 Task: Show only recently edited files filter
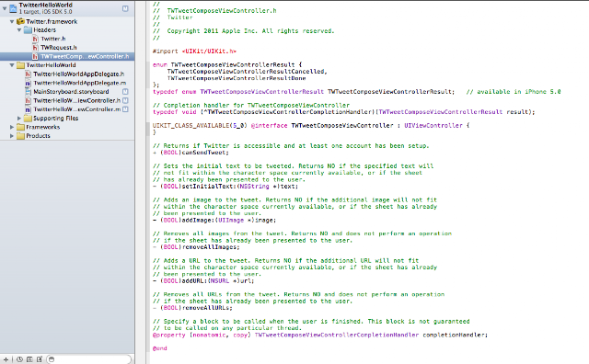click(19, 359)
